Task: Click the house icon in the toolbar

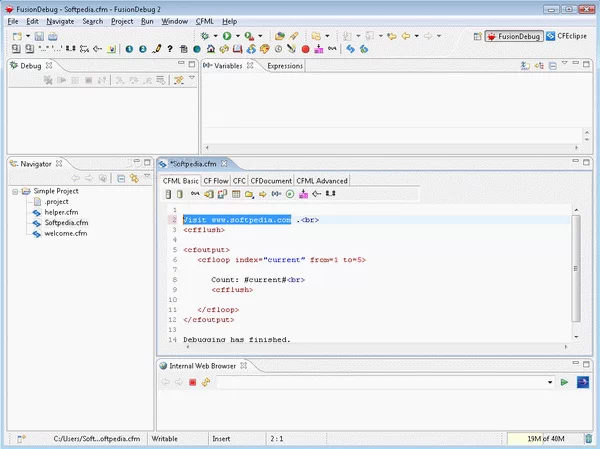Action: coord(210,49)
